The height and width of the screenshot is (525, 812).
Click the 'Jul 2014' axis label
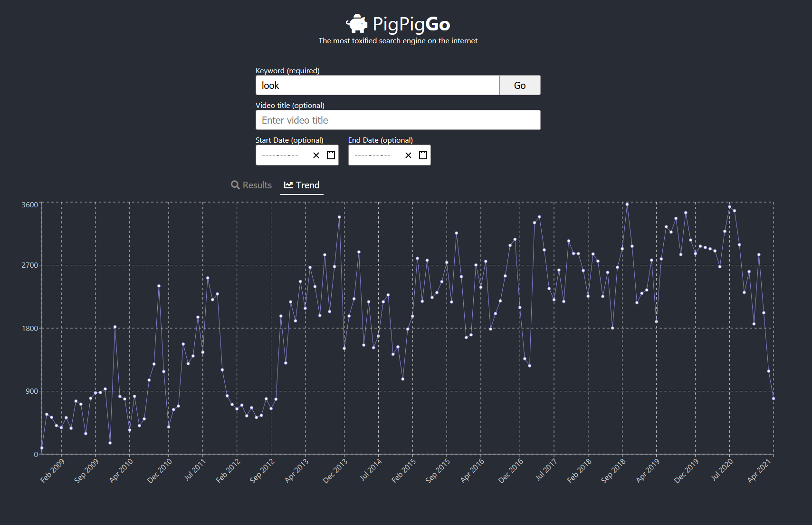tap(371, 469)
